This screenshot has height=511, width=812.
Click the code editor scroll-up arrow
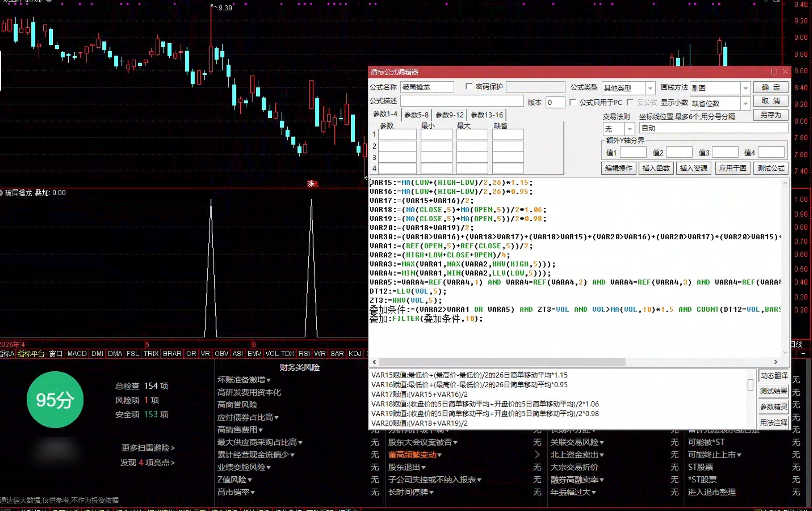coord(785,183)
